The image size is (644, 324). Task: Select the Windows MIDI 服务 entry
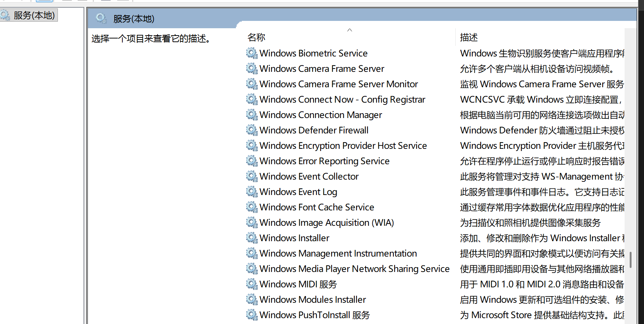(x=298, y=284)
